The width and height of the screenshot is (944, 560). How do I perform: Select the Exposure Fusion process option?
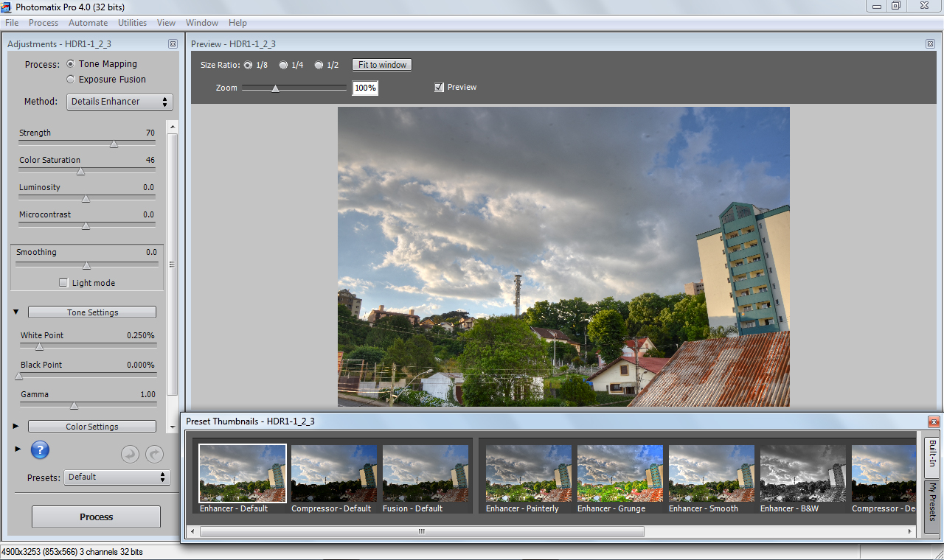(x=71, y=80)
